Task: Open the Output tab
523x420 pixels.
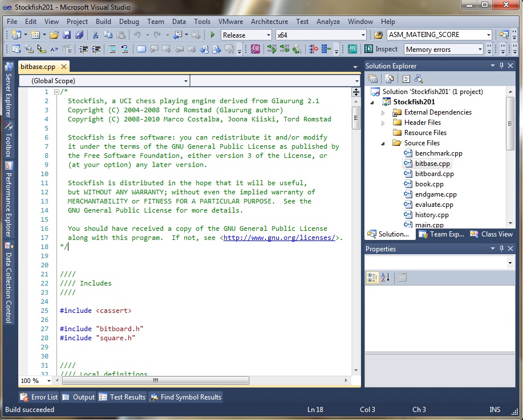Action: [x=79, y=397]
